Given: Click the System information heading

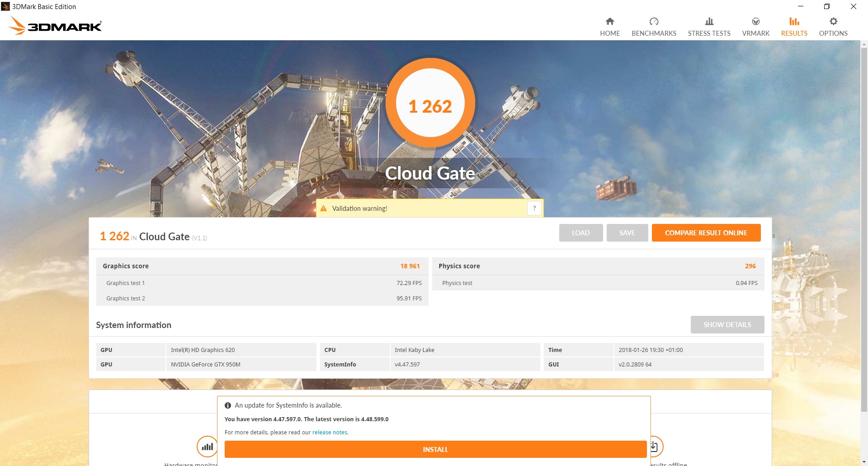Looking at the screenshot, I should (x=134, y=325).
